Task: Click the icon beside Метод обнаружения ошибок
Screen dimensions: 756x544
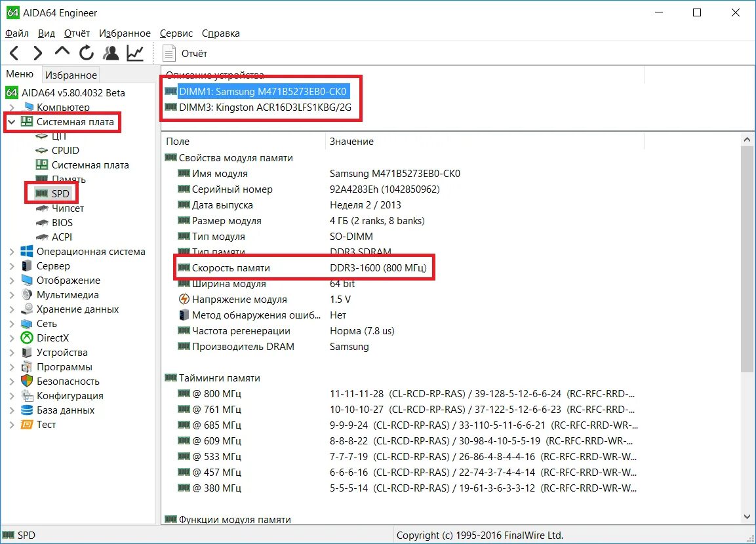Action: 184,315
